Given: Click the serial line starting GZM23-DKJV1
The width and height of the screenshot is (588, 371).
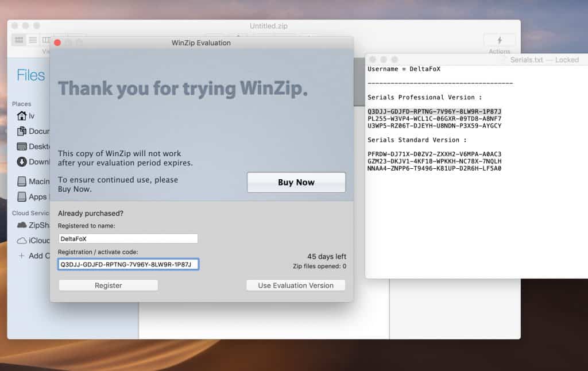Looking at the screenshot, I should click(434, 161).
